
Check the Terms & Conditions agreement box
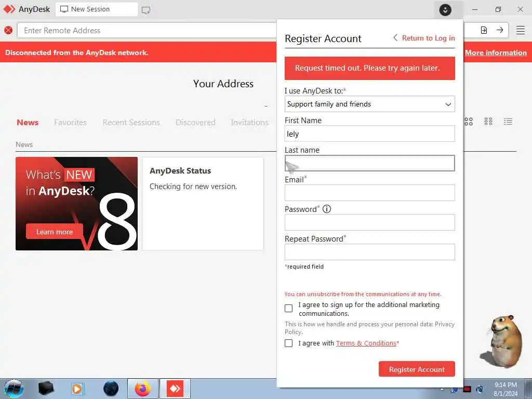click(288, 343)
